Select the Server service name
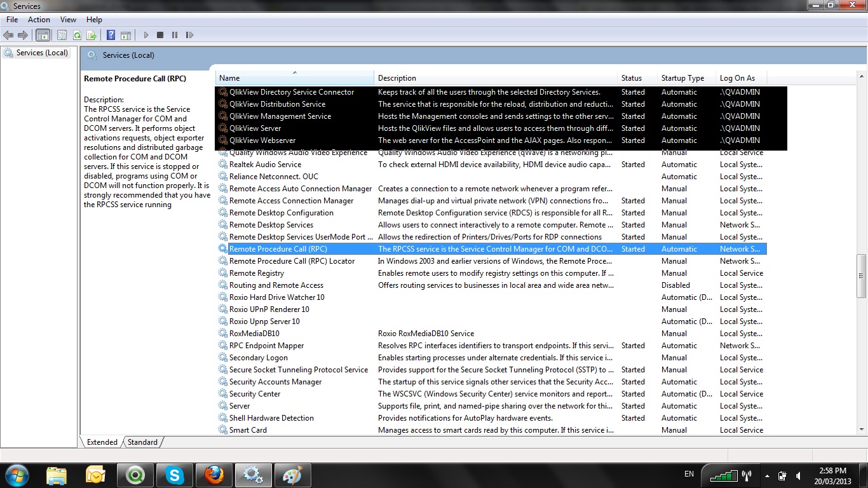Image resolution: width=868 pixels, height=488 pixels. point(240,406)
